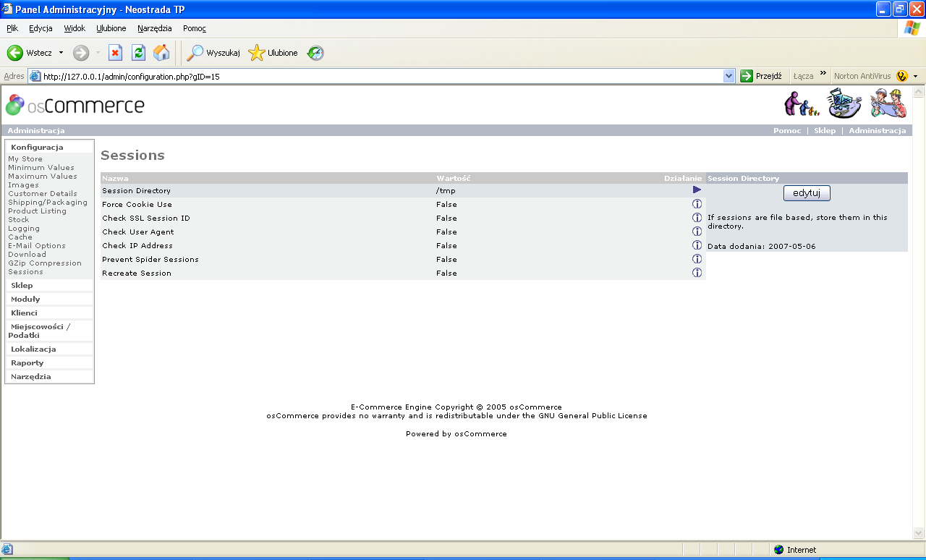The width and height of the screenshot is (926, 560).
Task: Open the Edycja menu
Action: pos(41,28)
